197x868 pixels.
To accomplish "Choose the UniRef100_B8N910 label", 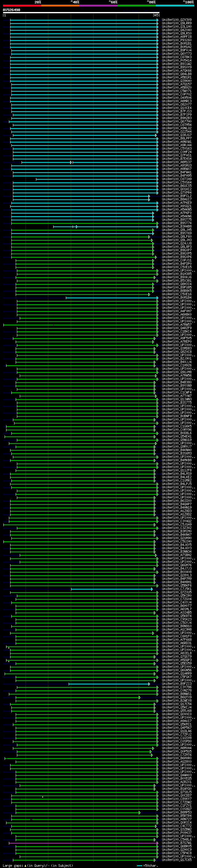I will (177, 626).
